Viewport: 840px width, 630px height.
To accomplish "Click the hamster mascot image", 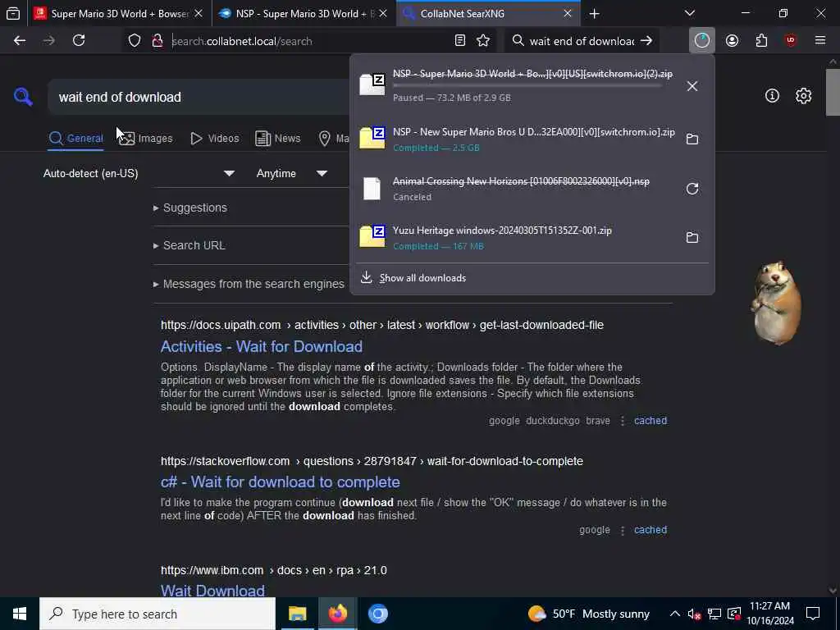I will point(778,303).
